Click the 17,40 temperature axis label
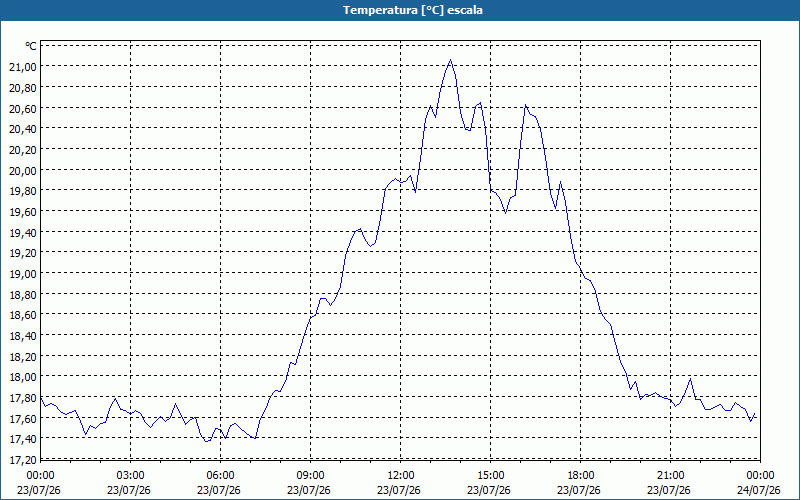The height and width of the screenshot is (500, 800). tap(23, 439)
